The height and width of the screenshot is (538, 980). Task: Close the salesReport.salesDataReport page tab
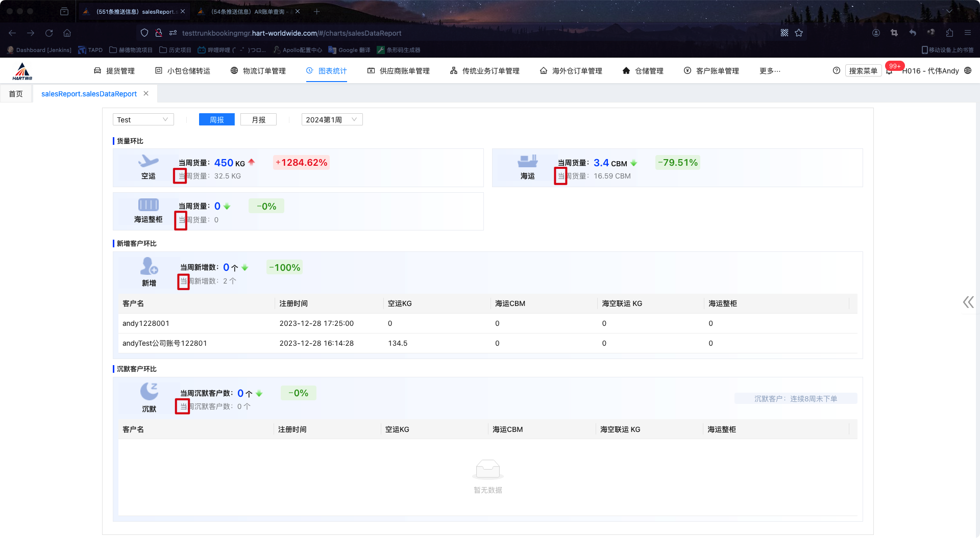[x=146, y=94]
